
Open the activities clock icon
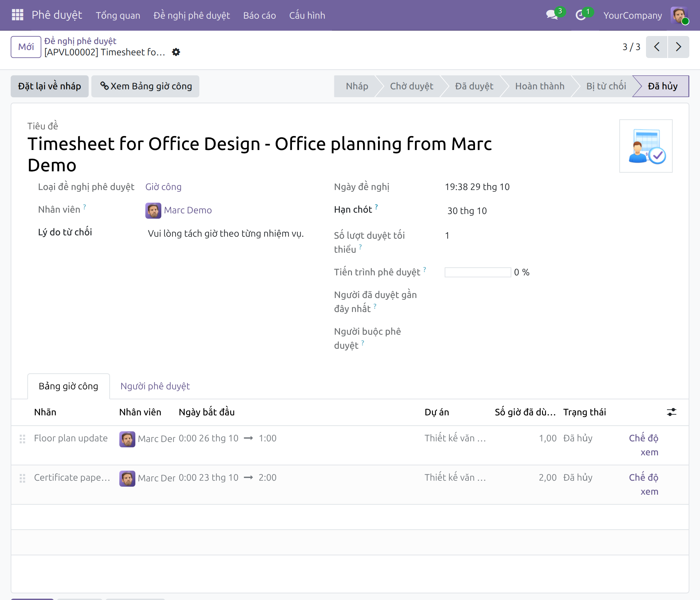[580, 15]
